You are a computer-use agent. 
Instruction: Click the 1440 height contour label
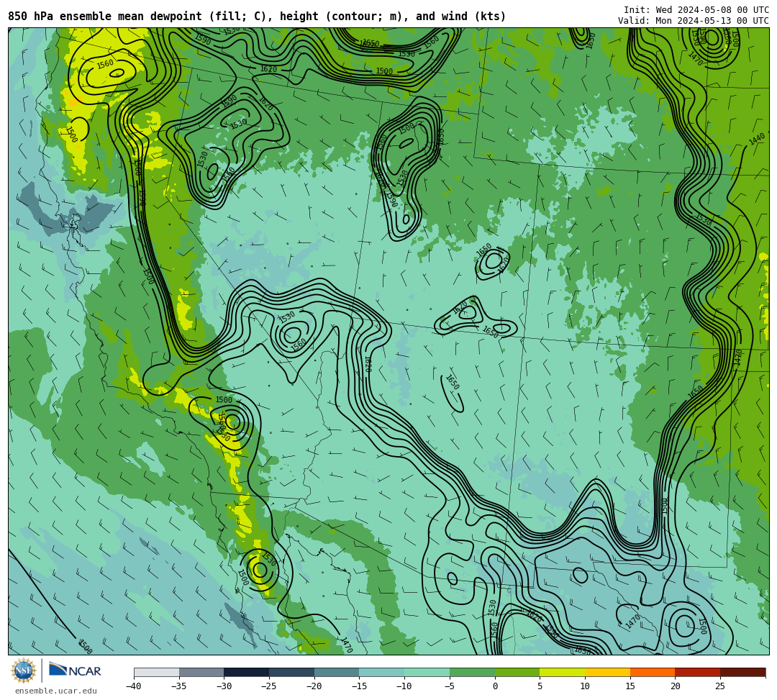(x=757, y=140)
